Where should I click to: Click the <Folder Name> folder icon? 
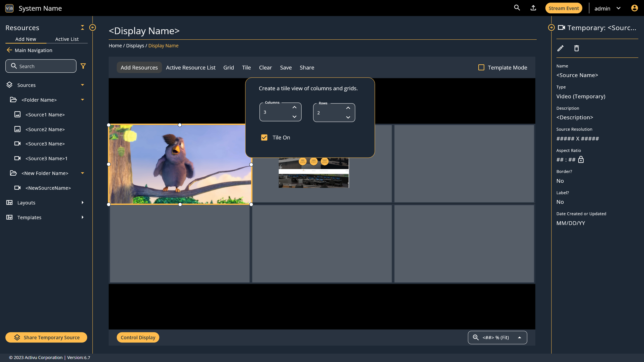click(13, 100)
